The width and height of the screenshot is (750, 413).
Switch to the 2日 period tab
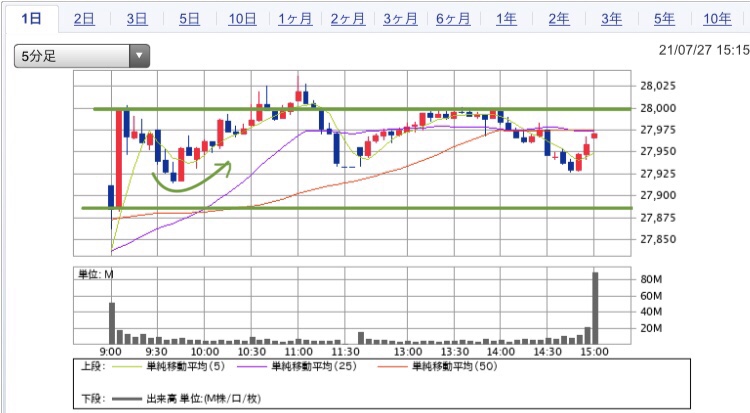coord(84,19)
